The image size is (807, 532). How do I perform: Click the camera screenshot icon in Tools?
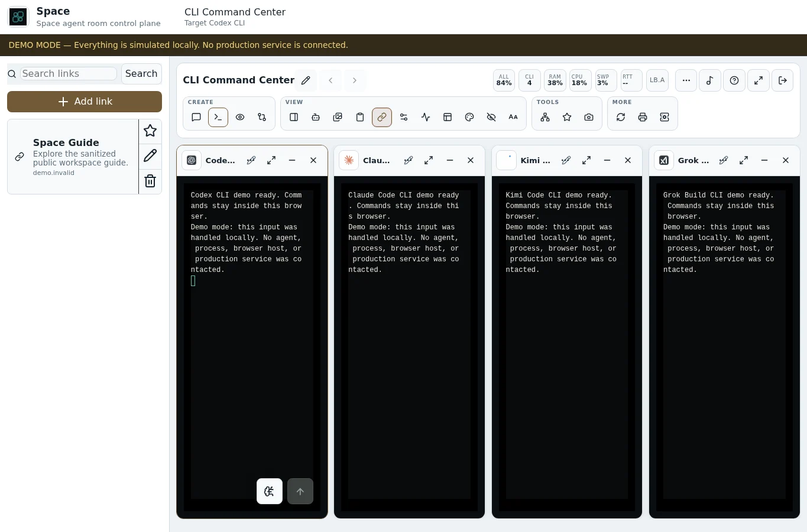[x=589, y=117]
